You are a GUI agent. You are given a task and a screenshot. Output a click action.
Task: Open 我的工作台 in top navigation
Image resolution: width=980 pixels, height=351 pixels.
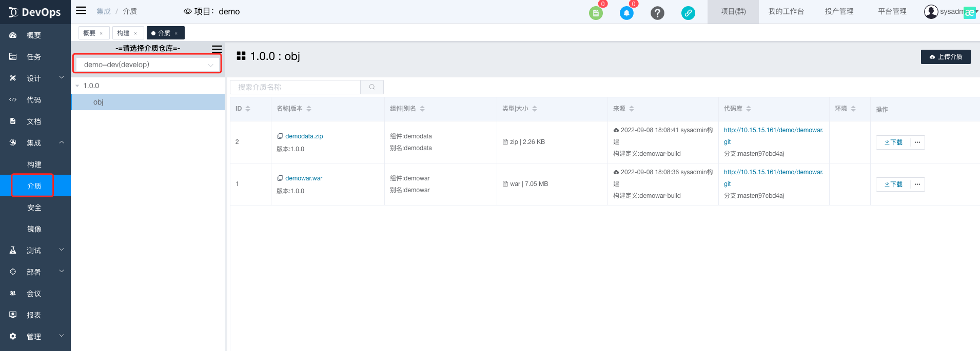786,12
